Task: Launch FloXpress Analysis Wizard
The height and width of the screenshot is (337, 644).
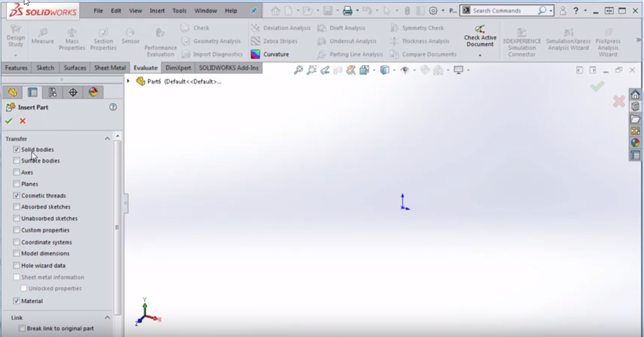Action: click(608, 42)
